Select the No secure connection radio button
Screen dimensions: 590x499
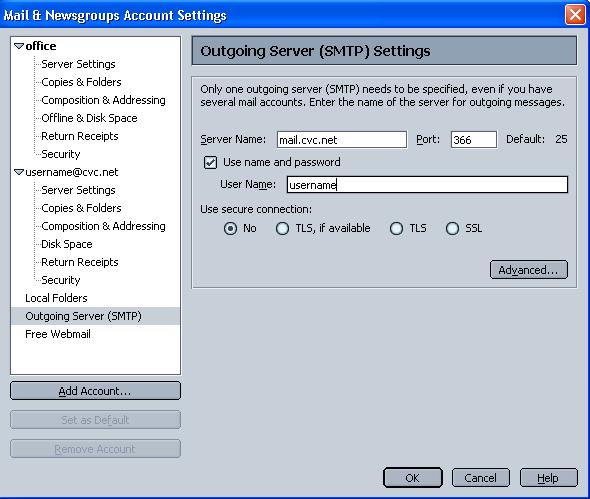pyautogui.click(x=230, y=228)
